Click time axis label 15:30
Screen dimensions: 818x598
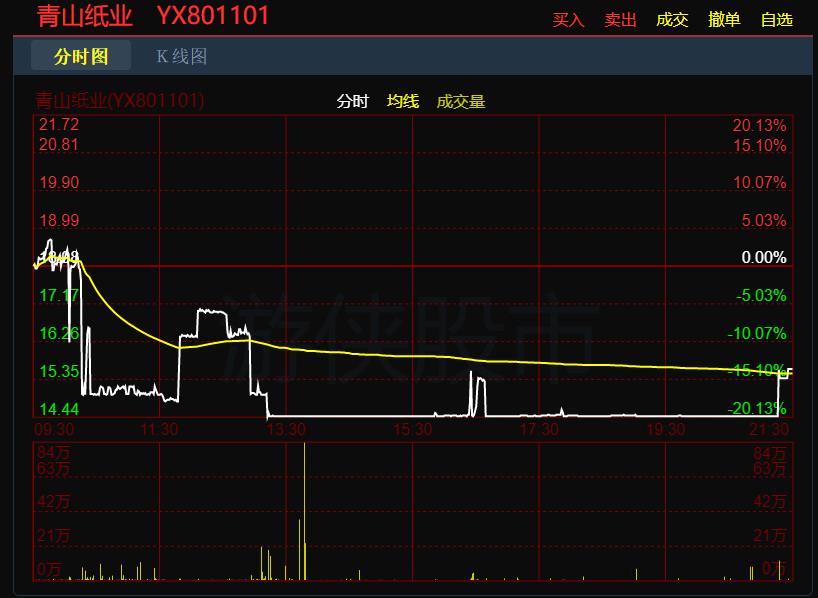click(413, 429)
